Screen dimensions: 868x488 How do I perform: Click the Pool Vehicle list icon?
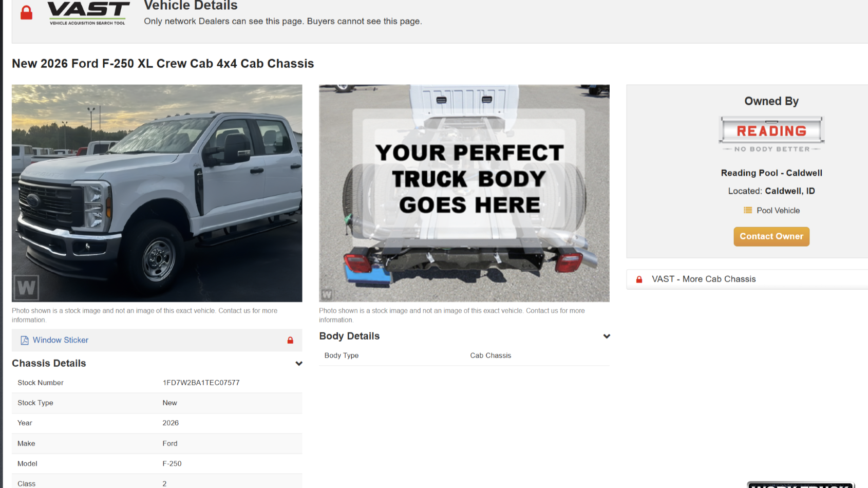pos(748,210)
